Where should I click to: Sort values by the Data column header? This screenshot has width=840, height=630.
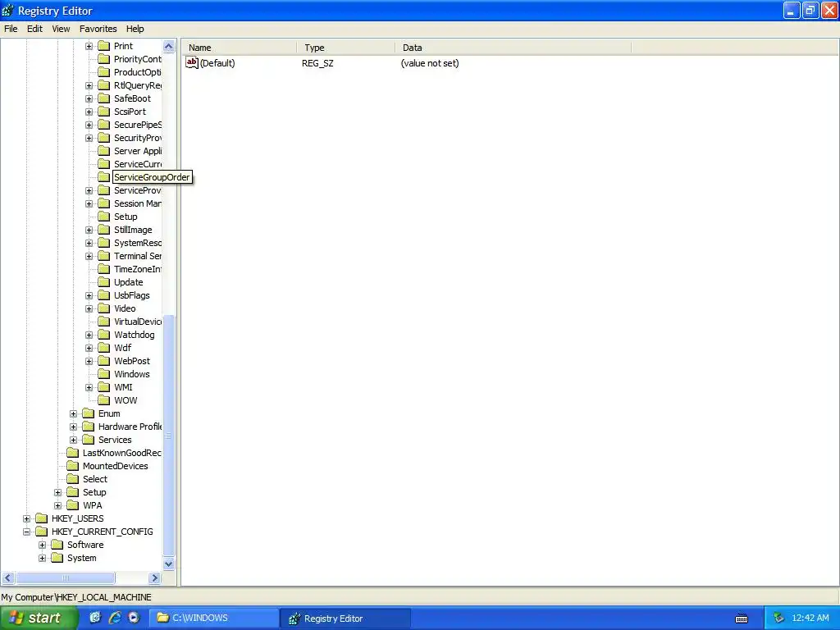click(x=514, y=48)
